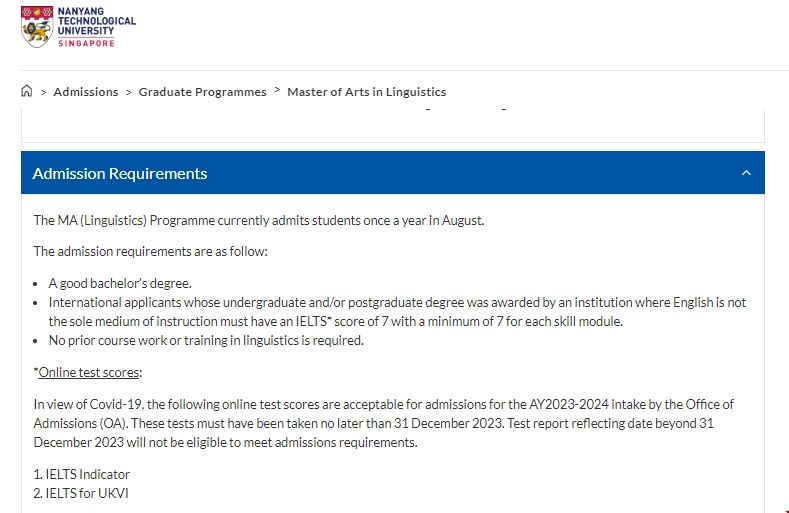Go to home via breadcrumb house icon
The width and height of the screenshot is (789, 513).
(x=27, y=91)
